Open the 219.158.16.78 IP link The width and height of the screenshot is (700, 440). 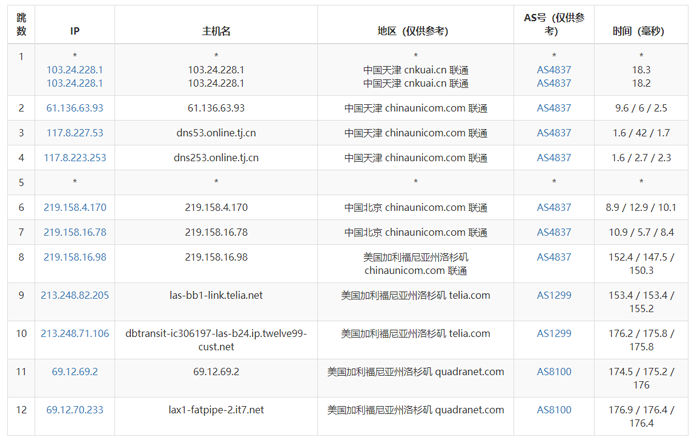pyautogui.click(x=75, y=232)
